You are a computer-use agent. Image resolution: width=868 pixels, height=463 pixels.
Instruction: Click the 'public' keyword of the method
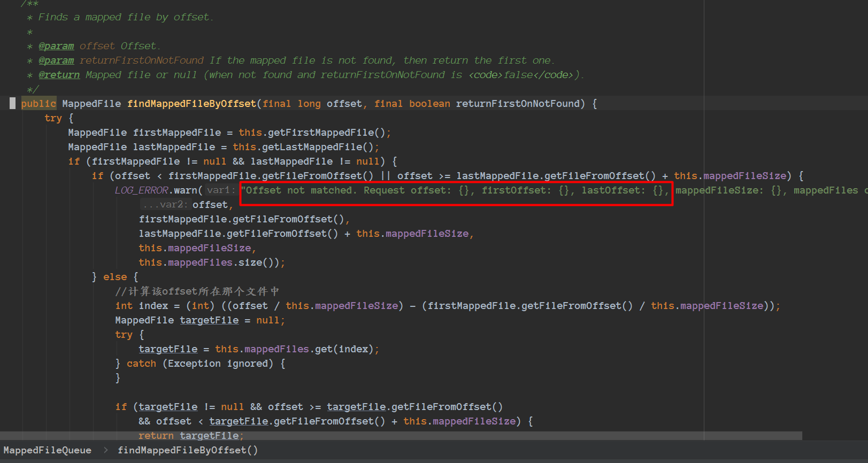tap(39, 104)
